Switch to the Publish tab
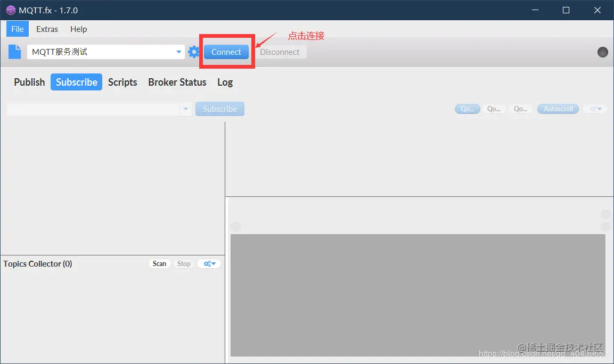 (x=29, y=82)
